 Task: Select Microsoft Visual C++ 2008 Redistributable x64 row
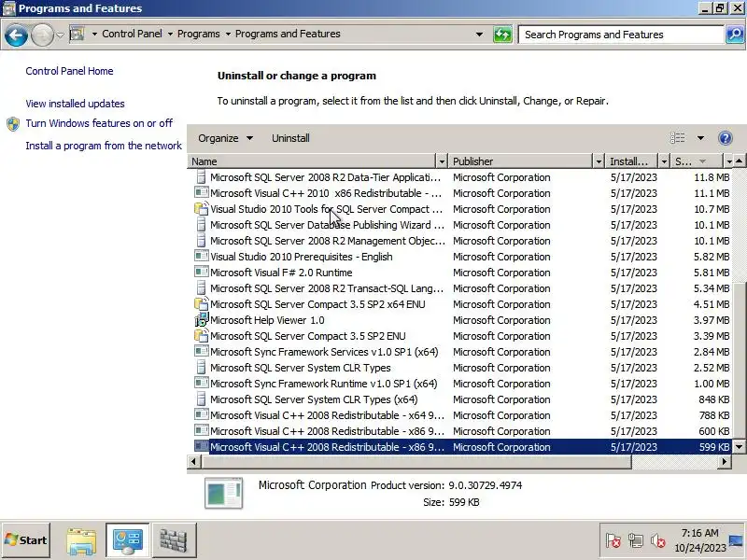(x=460, y=415)
